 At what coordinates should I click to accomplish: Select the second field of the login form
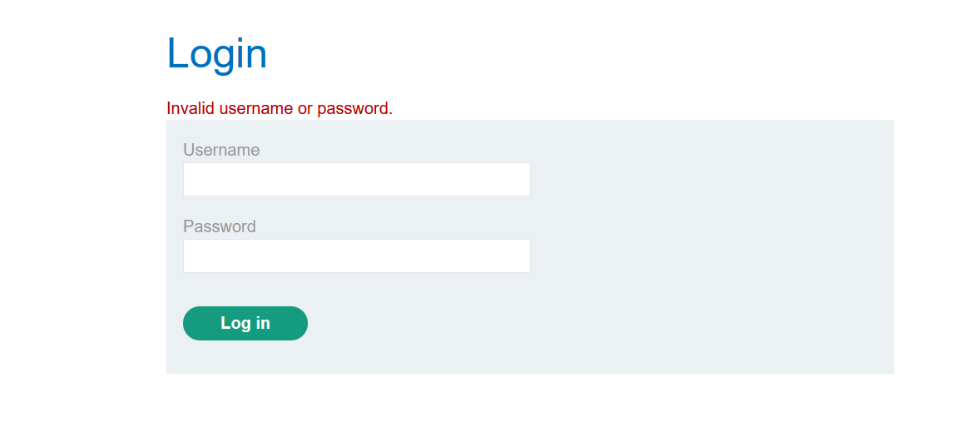(x=356, y=256)
